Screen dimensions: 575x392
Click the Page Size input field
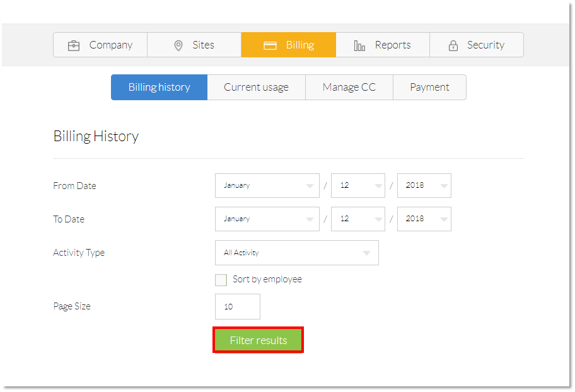[238, 306]
